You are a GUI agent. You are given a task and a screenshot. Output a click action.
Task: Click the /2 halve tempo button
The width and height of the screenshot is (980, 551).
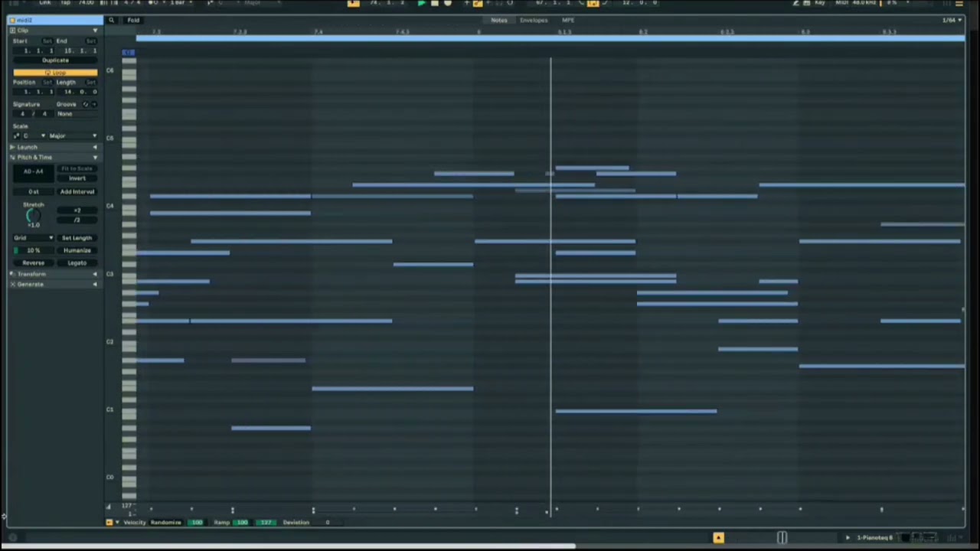tap(77, 220)
